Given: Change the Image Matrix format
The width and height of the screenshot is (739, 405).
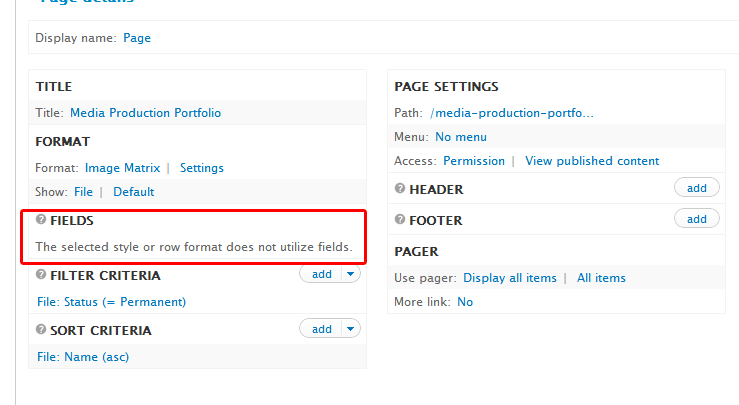Looking at the screenshot, I should point(122,168).
